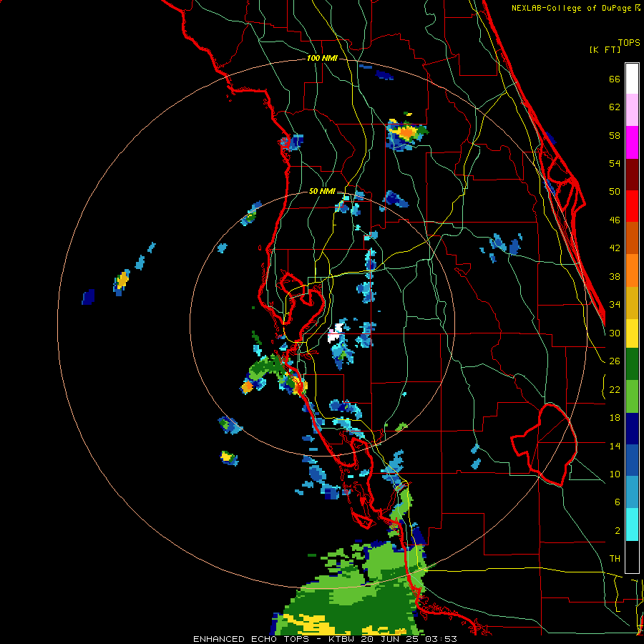The height and width of the screenshot is (644, 644).
Task: Click the legend value "18"
Action: [x=615, y=418]
